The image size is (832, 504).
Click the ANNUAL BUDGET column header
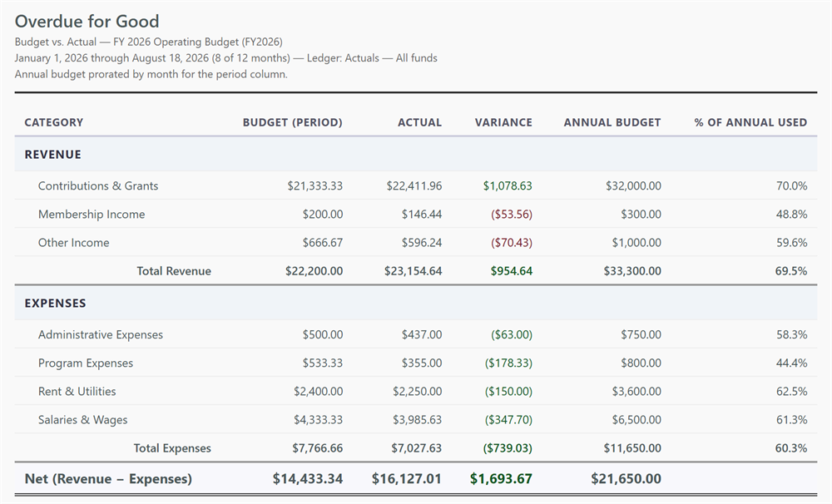(x=612, y=122)
